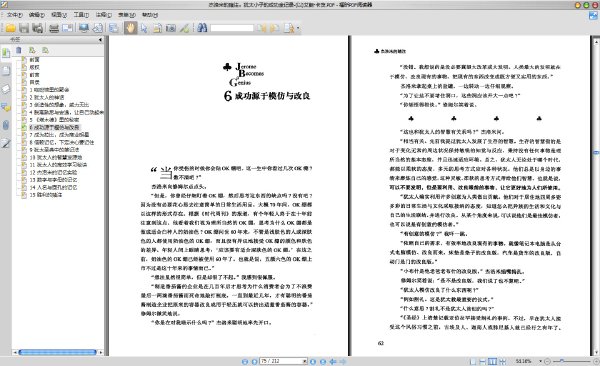Image resolution: width=600 pixels, height=366 pixels.
Task: Open the zoom percentage dropdown
Action: coord(540,361)
